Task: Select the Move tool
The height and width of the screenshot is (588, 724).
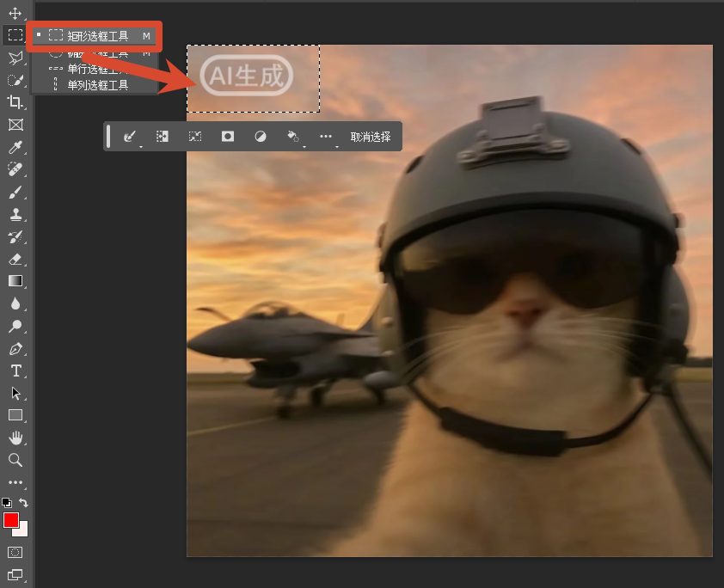Action: tap(15, 14)
